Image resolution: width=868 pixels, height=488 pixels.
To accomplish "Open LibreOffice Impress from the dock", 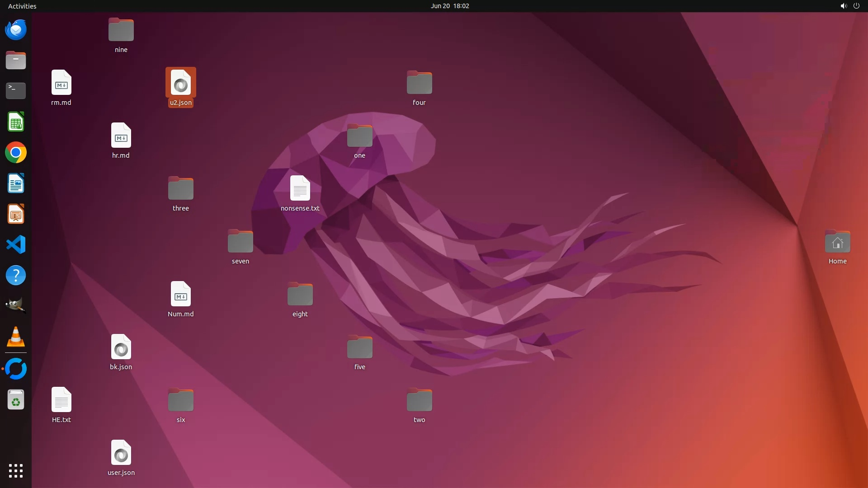I will pyautogui.click(x=16, y=214).
